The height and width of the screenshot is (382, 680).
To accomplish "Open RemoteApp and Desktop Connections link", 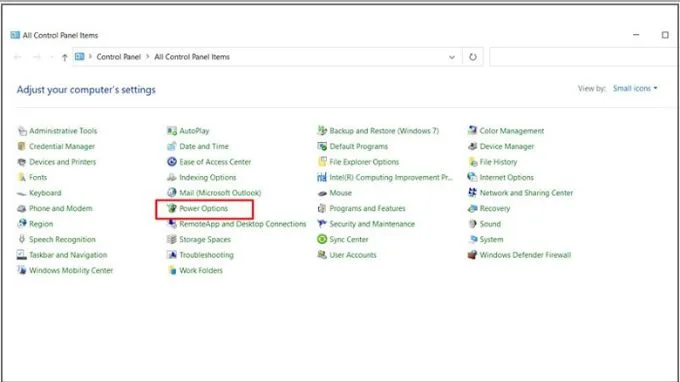I will pos(243,224).
